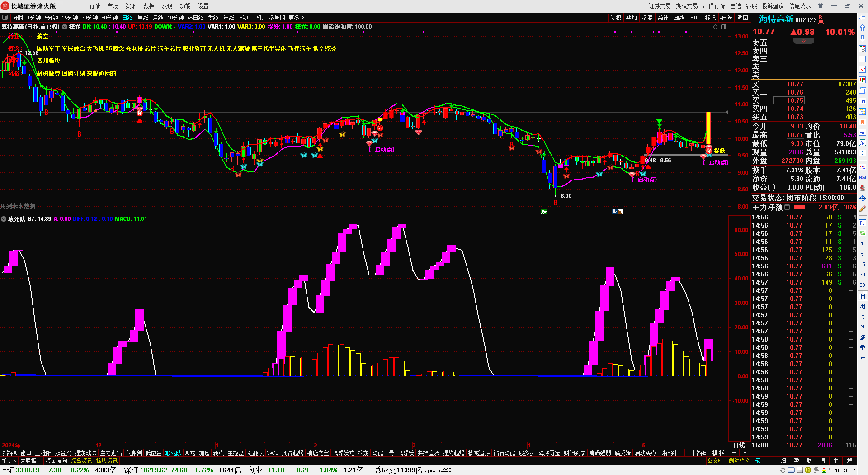868x475 pixels.
Task: Click the minus zoom-out chart button
Action: pyautogui.click(x=744, y=453)
